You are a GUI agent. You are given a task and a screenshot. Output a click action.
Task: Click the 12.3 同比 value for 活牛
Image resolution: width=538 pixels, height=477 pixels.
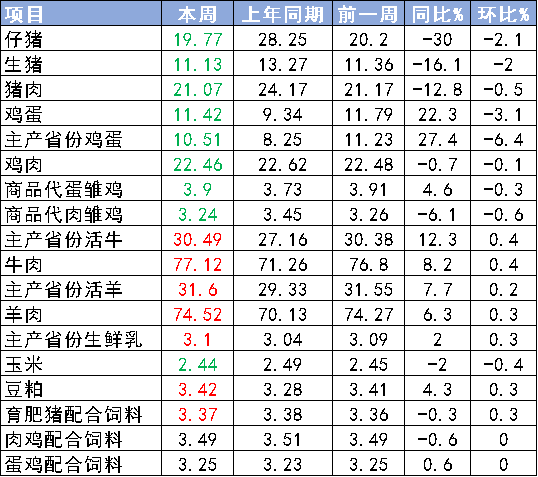(x=437, y=240)
